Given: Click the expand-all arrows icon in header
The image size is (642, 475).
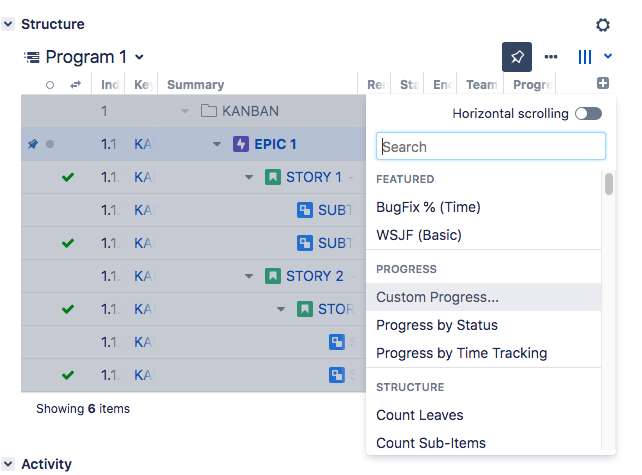Looking at the screenshot, I should click(x=74, y=85).
